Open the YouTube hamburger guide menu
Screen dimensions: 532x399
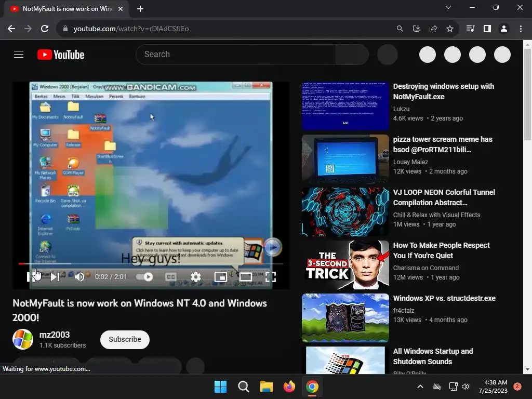19,54
